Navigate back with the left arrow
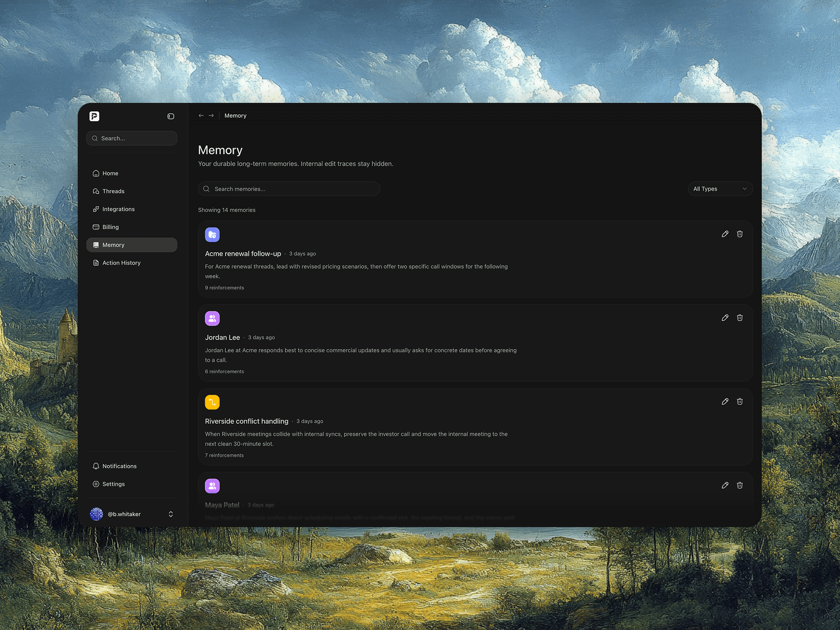 tap(201, 115)
